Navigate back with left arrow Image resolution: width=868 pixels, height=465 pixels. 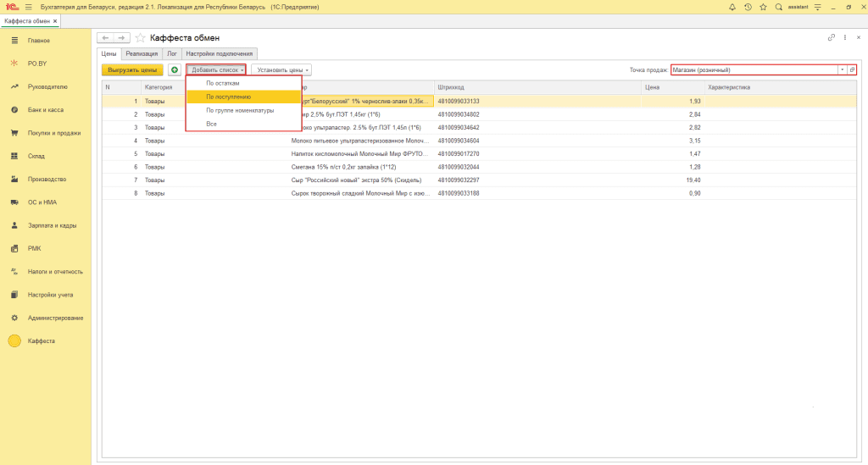tap(105, 37)
